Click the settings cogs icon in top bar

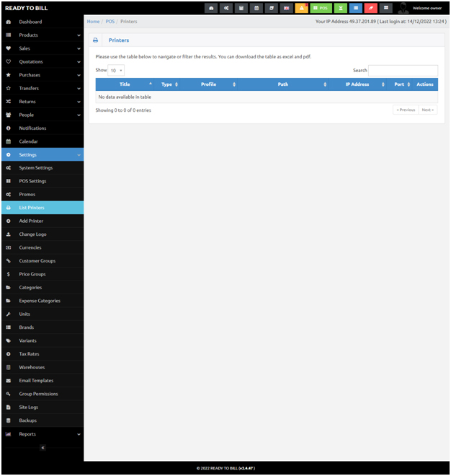coord(226,8)
